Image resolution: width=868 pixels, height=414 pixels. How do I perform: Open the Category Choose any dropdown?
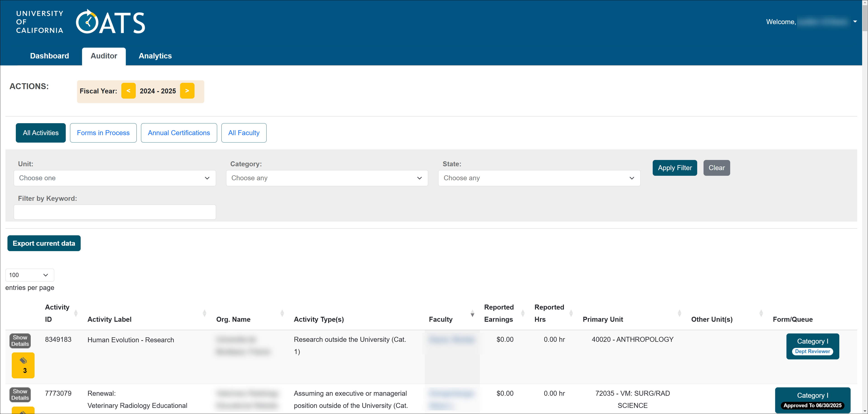click(327, 178)
